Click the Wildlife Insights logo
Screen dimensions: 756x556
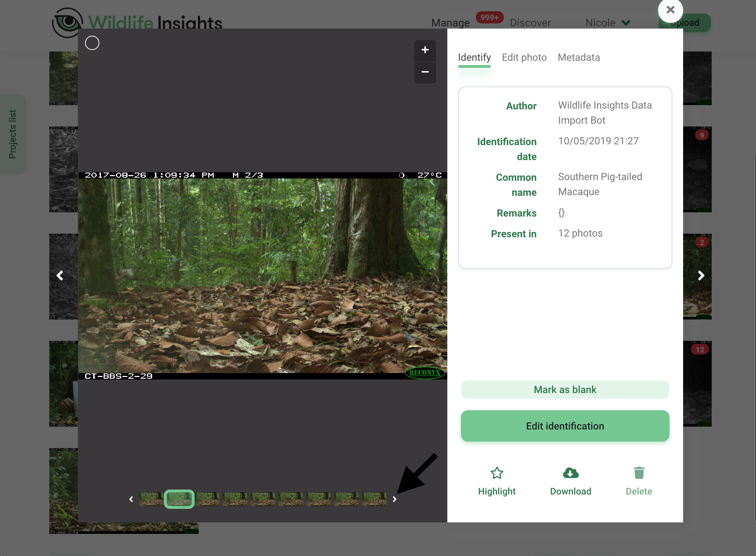[x=137, y=22]
